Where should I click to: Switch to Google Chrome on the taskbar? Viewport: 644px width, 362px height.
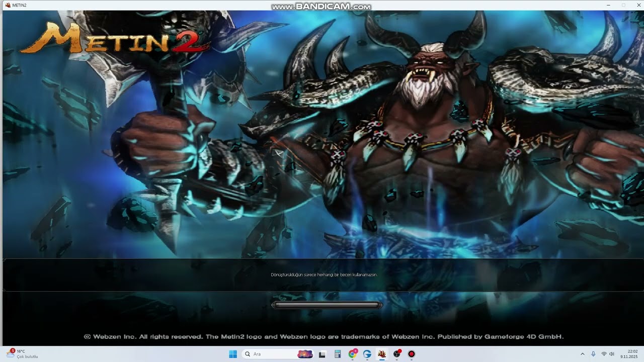point(353,354)
